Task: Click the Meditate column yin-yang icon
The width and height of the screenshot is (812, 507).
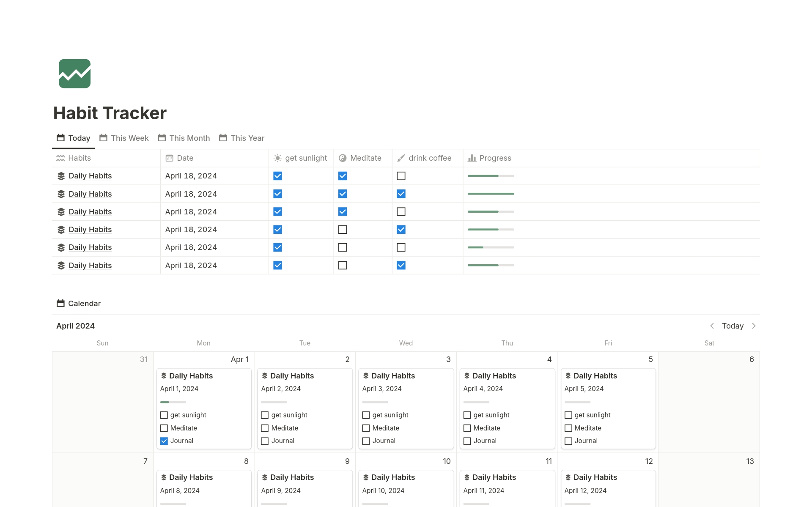Action: point(343,158)
